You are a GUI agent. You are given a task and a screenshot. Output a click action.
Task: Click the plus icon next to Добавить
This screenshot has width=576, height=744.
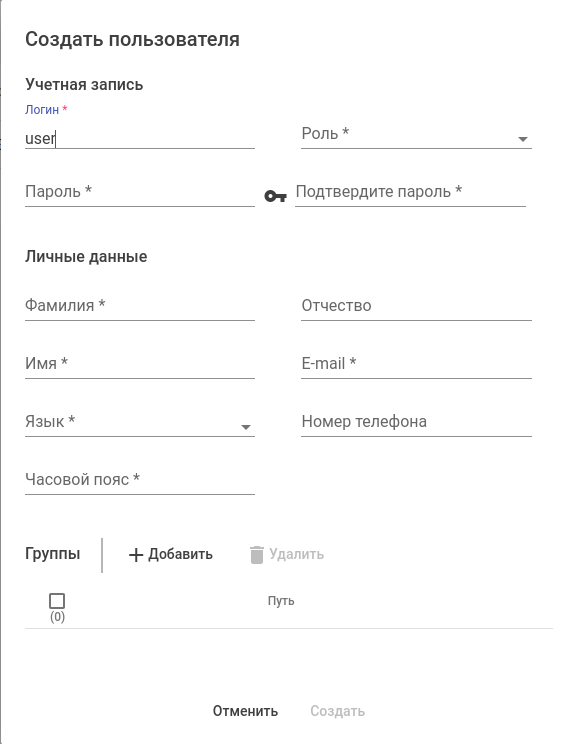tap(136, 555)
